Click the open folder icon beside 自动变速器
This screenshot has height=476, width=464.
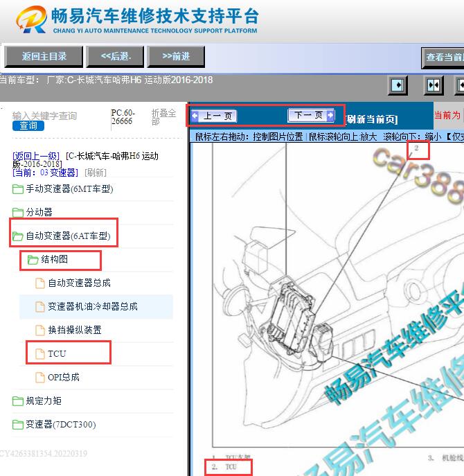pyautogui.click(x=18, y=236)
